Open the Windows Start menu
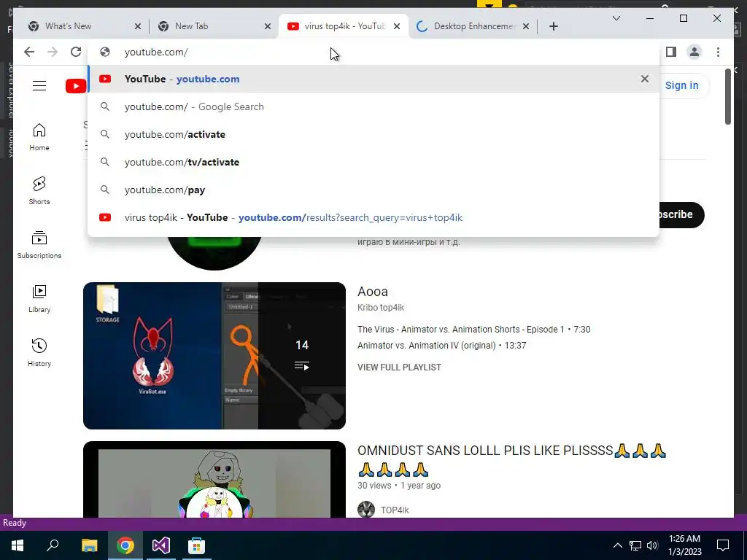This screenshot has height=560, width=747. pyautogui.click(x=18, y=545)
